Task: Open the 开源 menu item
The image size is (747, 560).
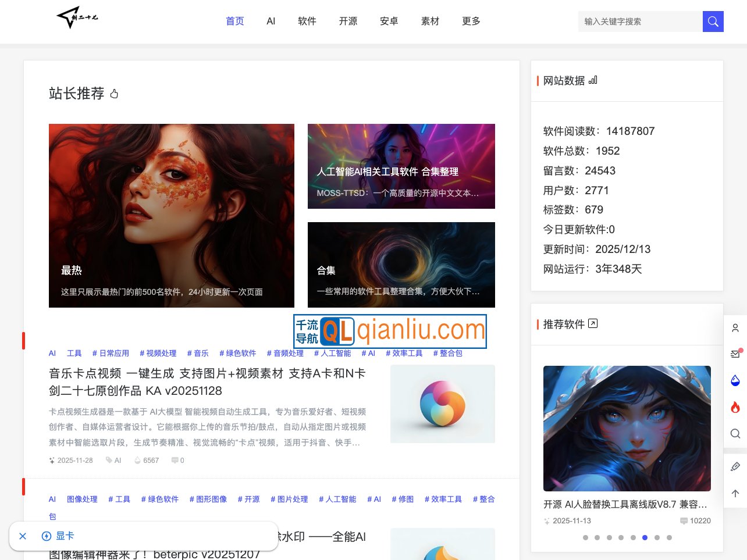Action: click(348, 21)
